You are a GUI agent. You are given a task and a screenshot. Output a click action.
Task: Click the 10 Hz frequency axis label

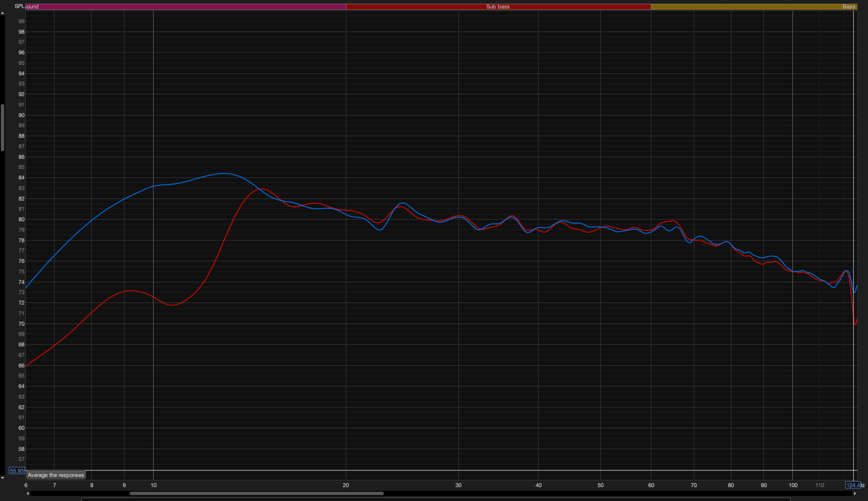tap(154, 485)
